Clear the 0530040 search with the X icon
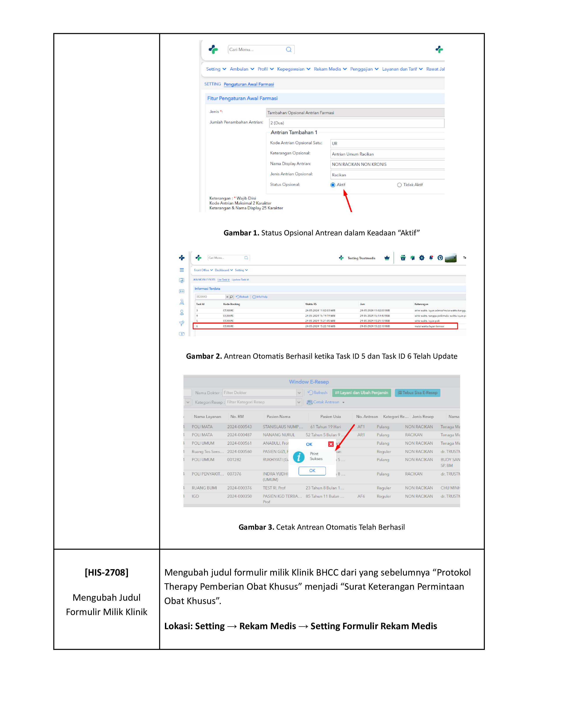The width and height of the screenshot is (563, 728). coord(227,297)
